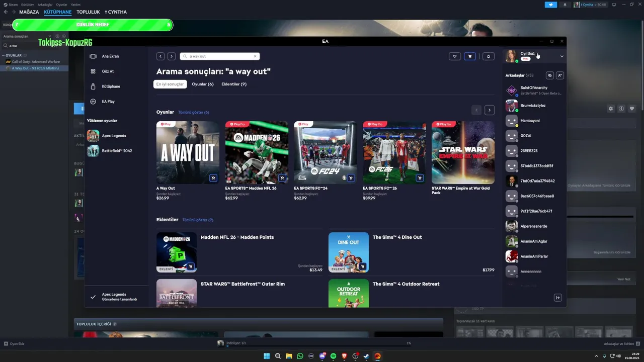Open the A Way Out game cover
Image resolution: width=644 pixels, height=362 pixels.
pyautogui.click(x=188, y=152)
